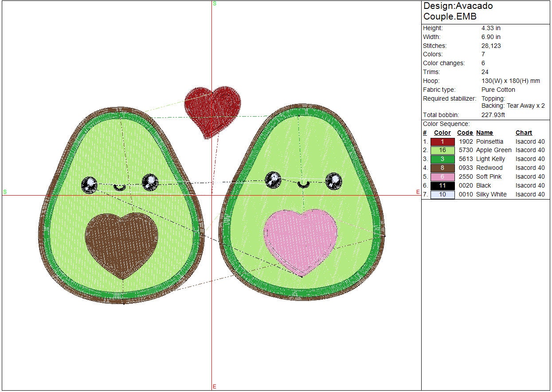Click the Code column header
552x392 pixels.
465,133
